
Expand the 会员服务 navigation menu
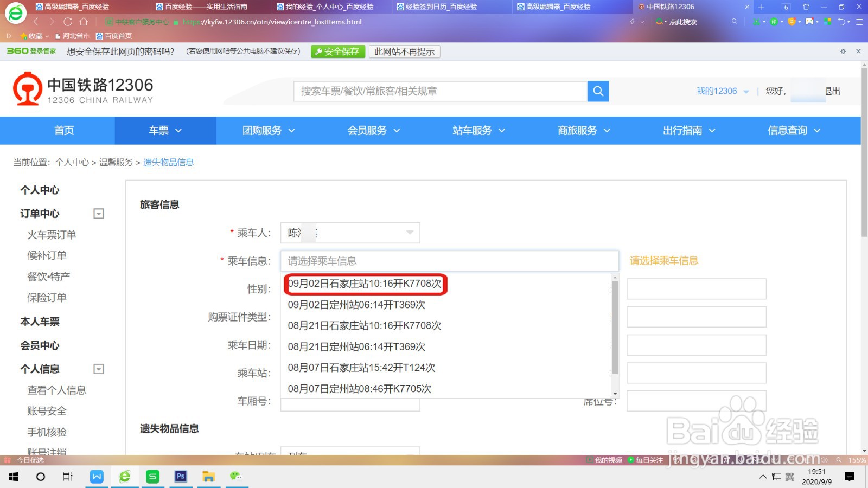tap(374, 131)
